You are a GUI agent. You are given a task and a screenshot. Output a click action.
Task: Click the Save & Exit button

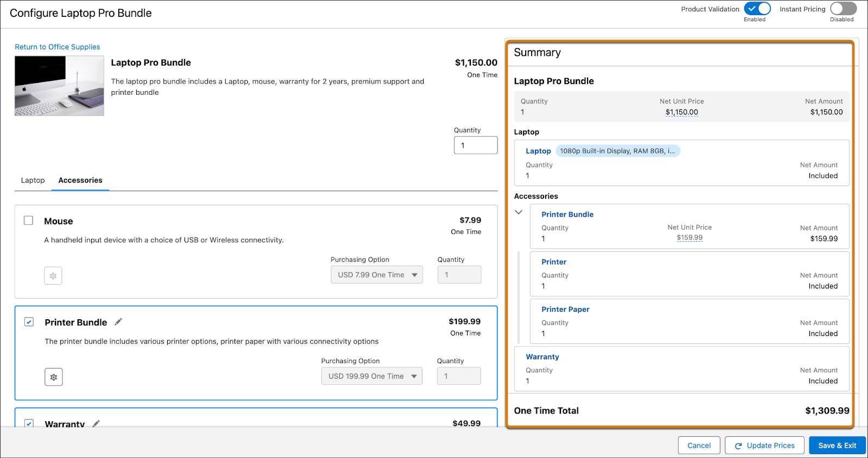837,446
